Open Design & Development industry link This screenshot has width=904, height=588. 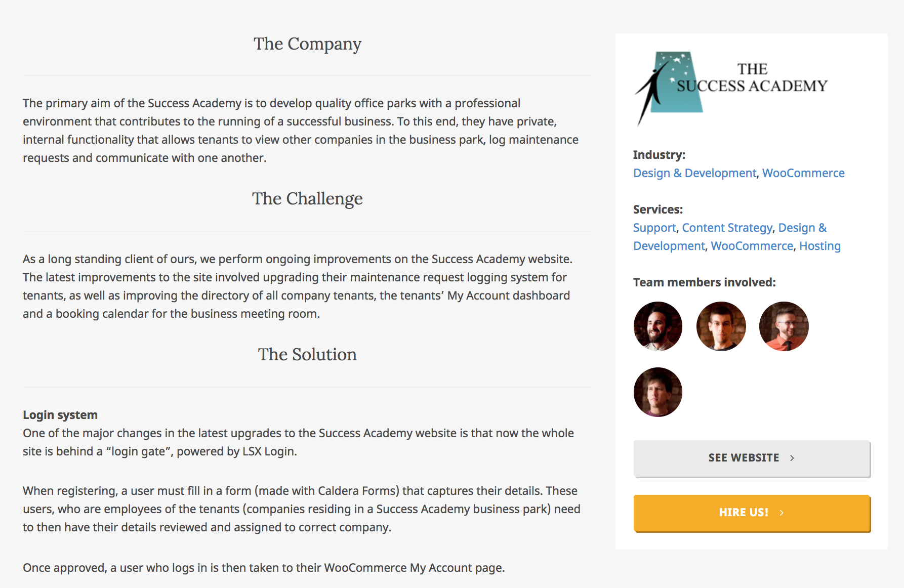coord(694,173)
